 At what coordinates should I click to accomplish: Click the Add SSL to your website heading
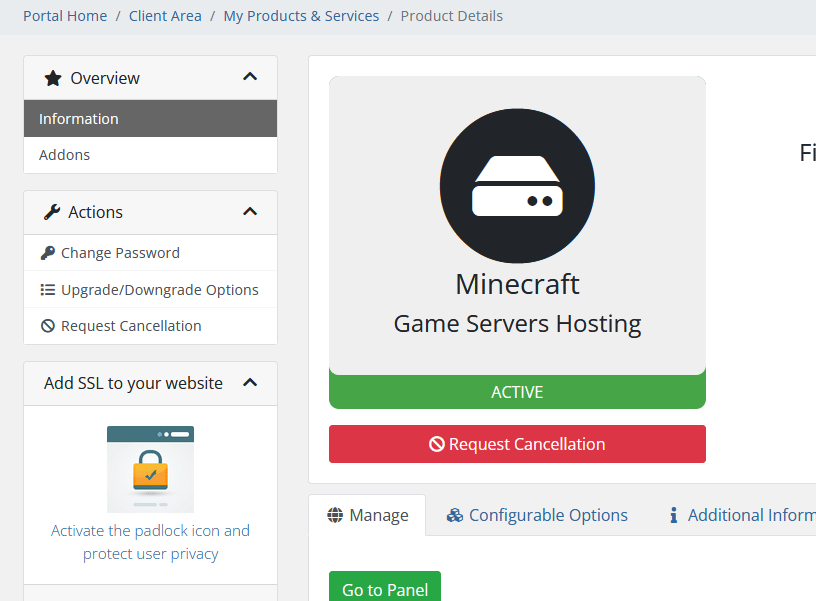tap(133, 383)
